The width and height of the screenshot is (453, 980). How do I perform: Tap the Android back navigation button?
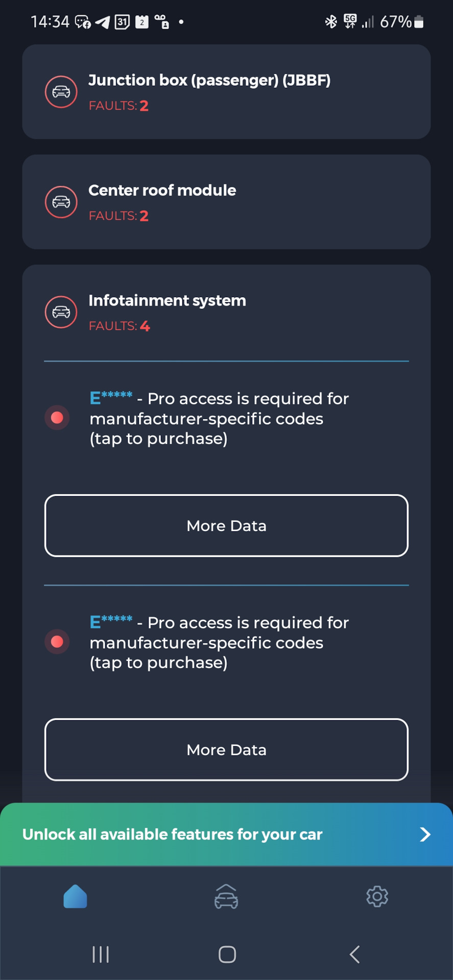[x=355, y=954]
